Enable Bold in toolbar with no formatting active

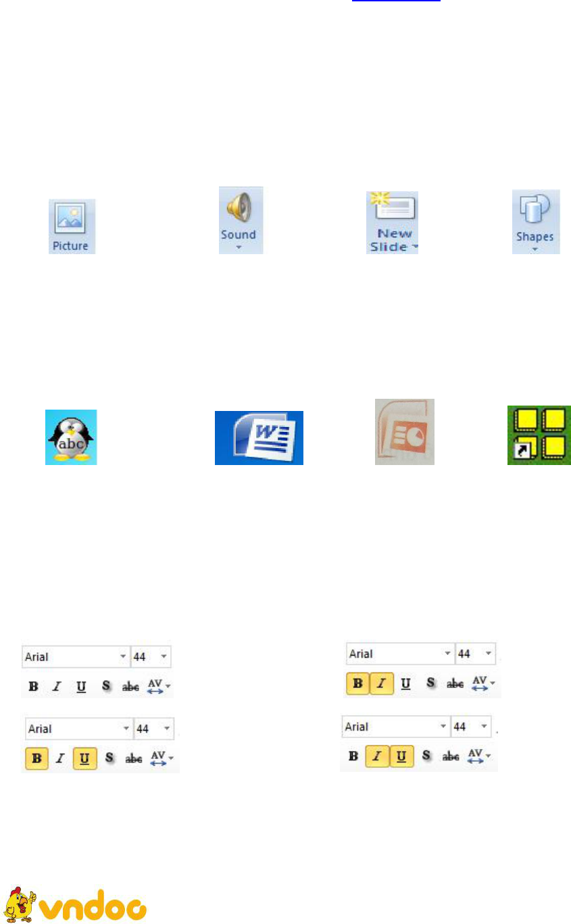point(32,687)
